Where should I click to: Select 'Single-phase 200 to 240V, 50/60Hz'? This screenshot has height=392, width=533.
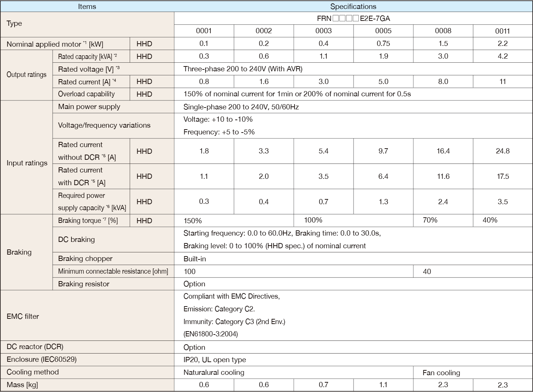point(241,107)
